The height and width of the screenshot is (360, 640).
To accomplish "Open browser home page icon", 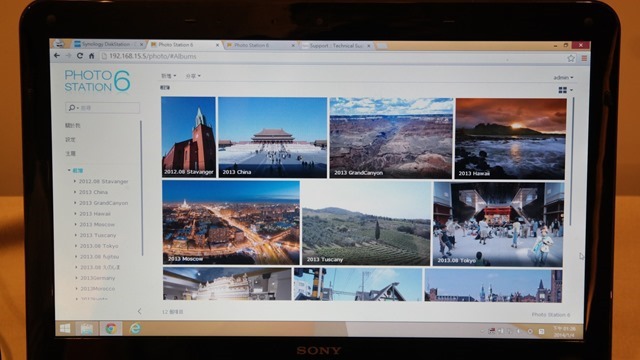I will pyautogui.click(x=91, y=56).
